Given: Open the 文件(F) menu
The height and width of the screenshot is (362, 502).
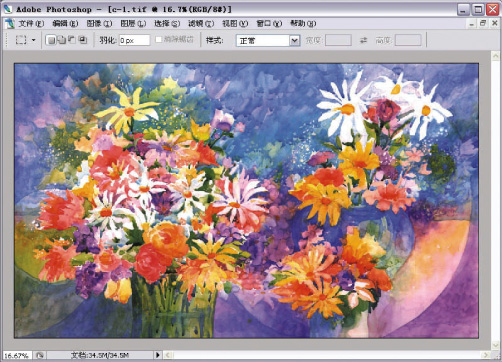Looking at the screenshot, I should (x=31, y=23).
